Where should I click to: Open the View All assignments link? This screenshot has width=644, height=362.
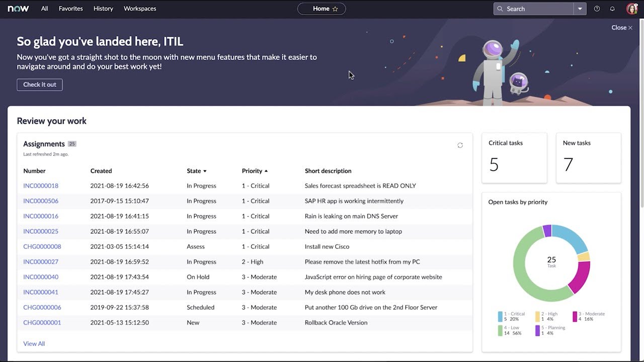pyautogui.click(x=34, y=343)
